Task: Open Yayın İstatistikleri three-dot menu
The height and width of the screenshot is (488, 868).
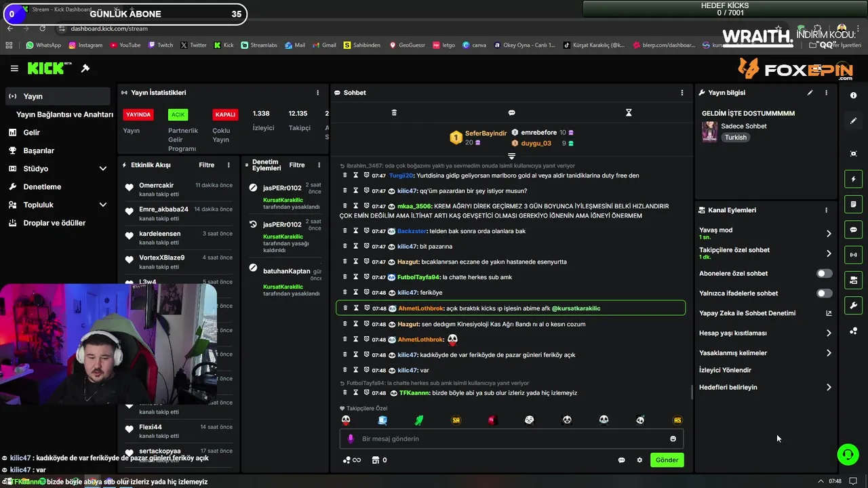Action: [x=317, y=93]
